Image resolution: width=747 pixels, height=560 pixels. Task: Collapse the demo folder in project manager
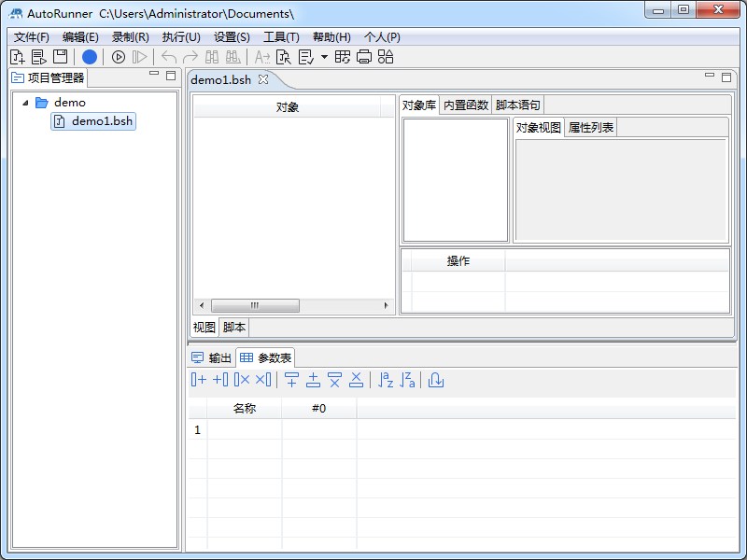pos(23,103)
